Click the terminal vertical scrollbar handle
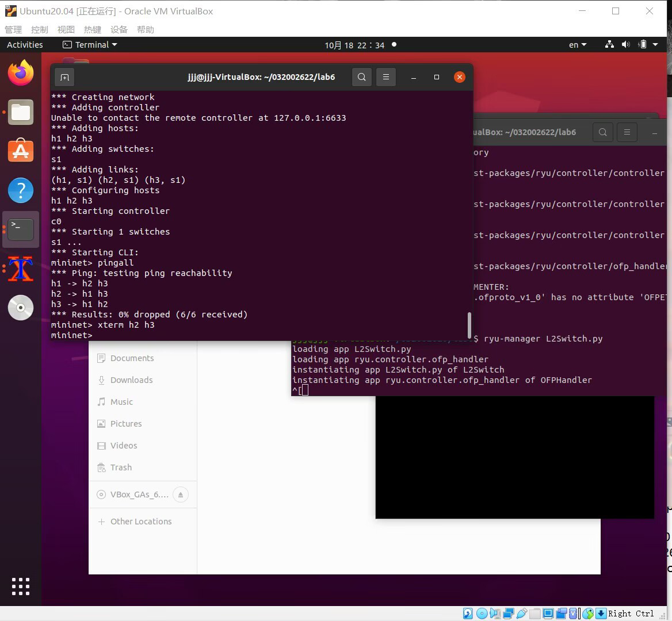 469,325
